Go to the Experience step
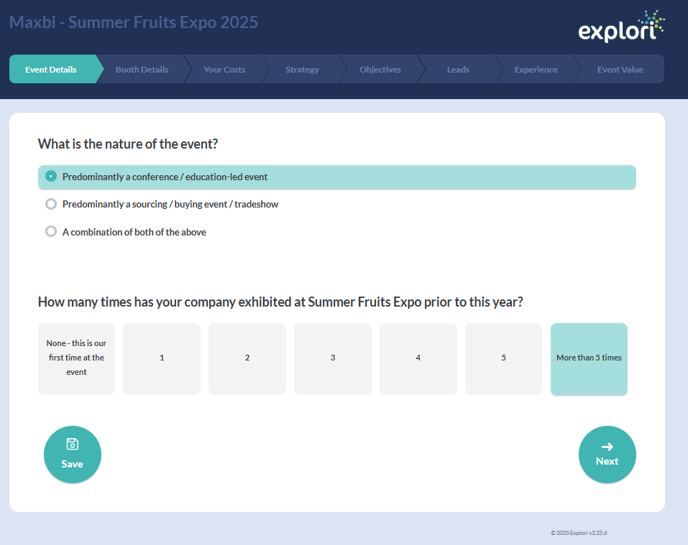This screenshot has width=688, height=545. tap(536, 69)
